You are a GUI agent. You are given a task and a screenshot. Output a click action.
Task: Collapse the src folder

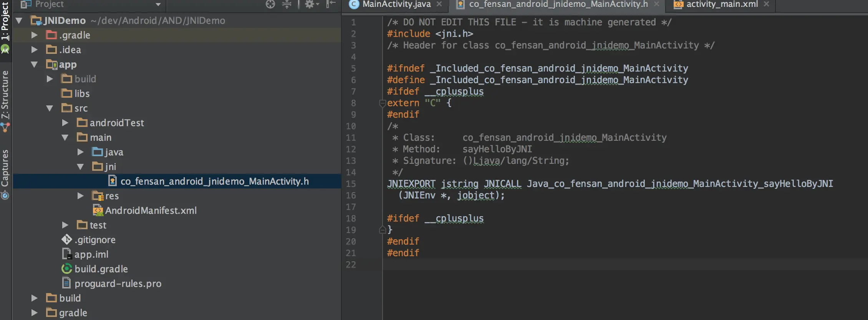pyautogui.click(x=50, y=108)
